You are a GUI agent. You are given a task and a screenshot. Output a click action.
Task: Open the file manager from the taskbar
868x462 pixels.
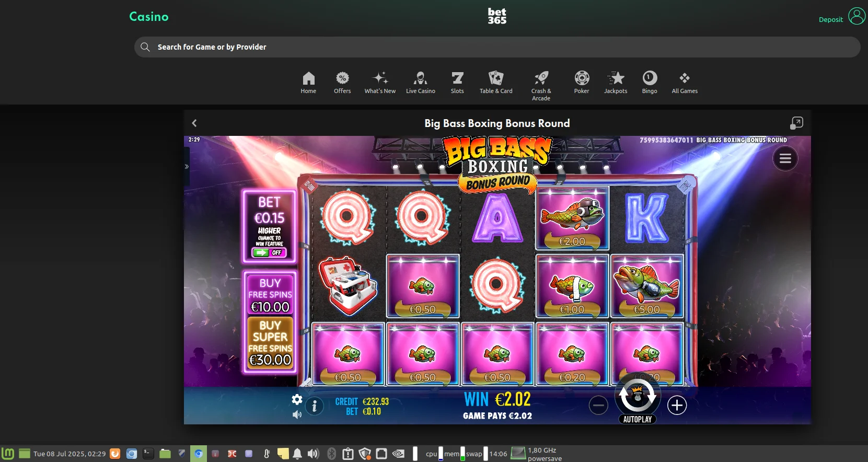coord(165,454)
